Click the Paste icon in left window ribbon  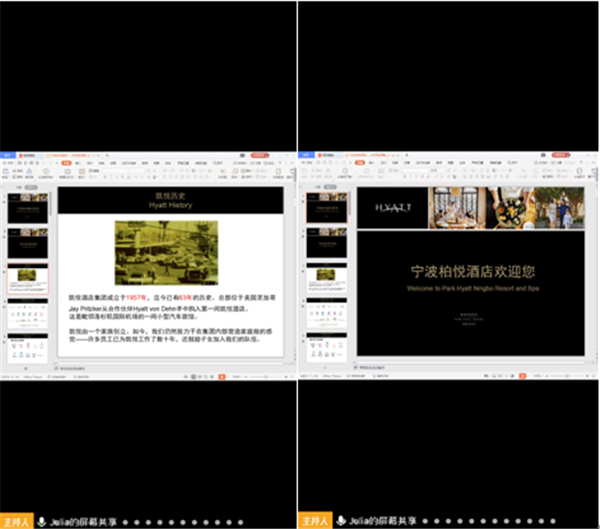coord(6,172)
